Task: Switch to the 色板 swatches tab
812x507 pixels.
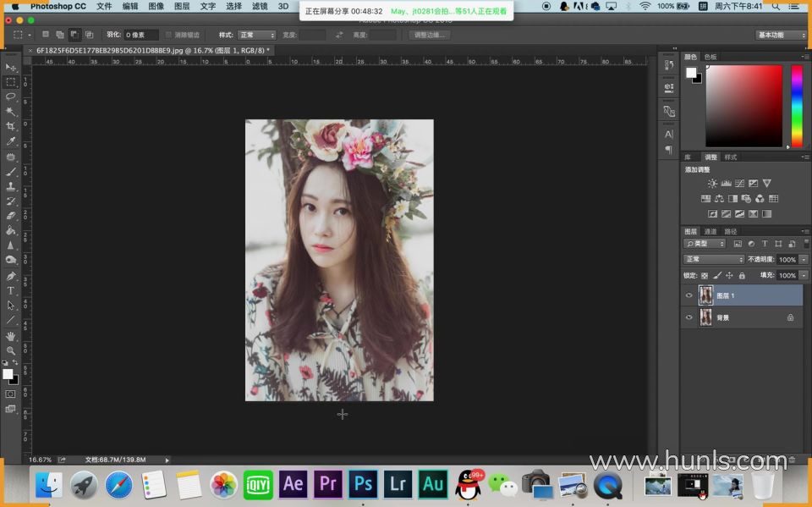Action: [x=710, y=57]
